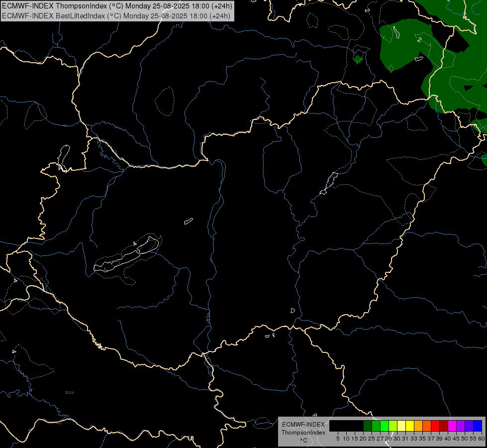
Task: Click the BestLiftedIndex title line
Action: 116,16
